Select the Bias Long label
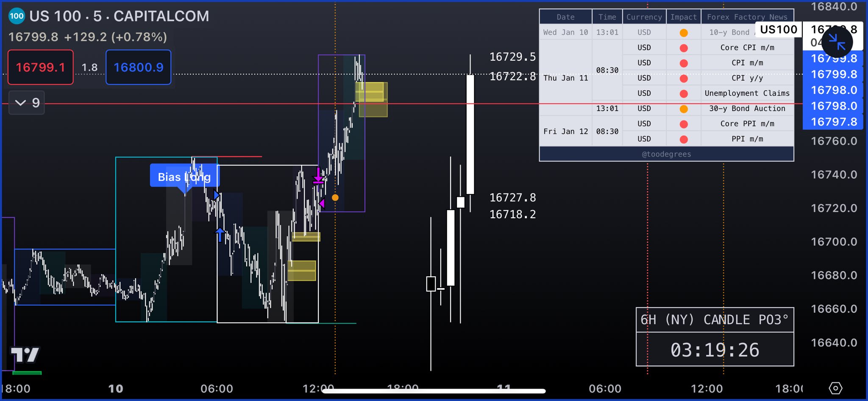Viewport: 868px width, 401px height. [x=184, y=176]
